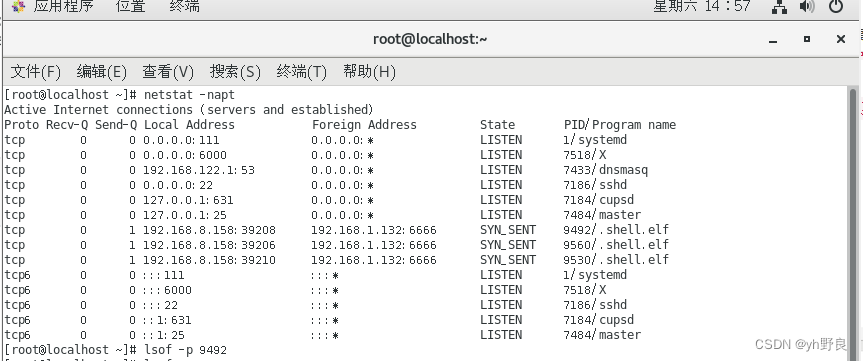Open the clock showing 星期六 14:57
This screenshot has width=863, height=361.
(702, 7)
